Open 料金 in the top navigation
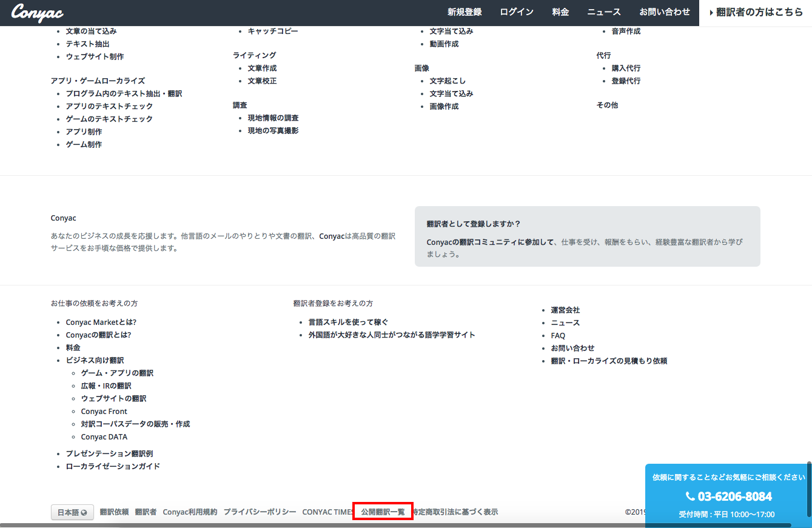This screenshot has height=528, width=812. (560, 12)
